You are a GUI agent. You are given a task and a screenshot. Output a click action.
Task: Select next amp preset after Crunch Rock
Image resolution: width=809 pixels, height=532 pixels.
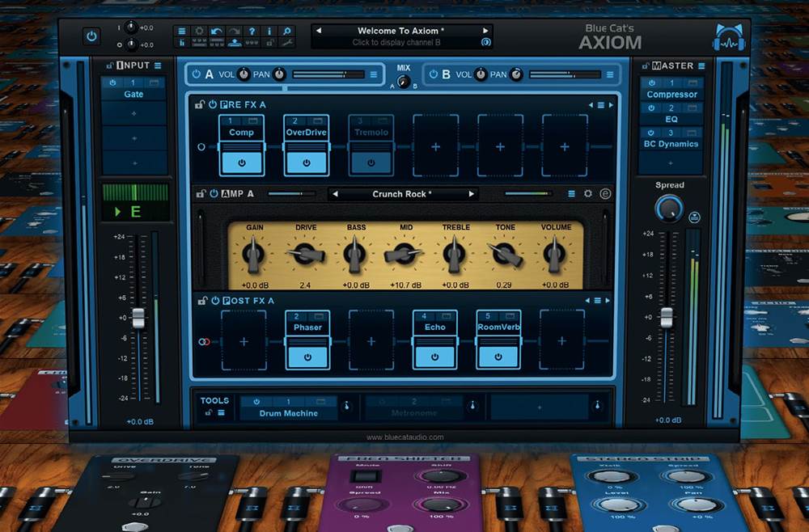tap(471, 194)
